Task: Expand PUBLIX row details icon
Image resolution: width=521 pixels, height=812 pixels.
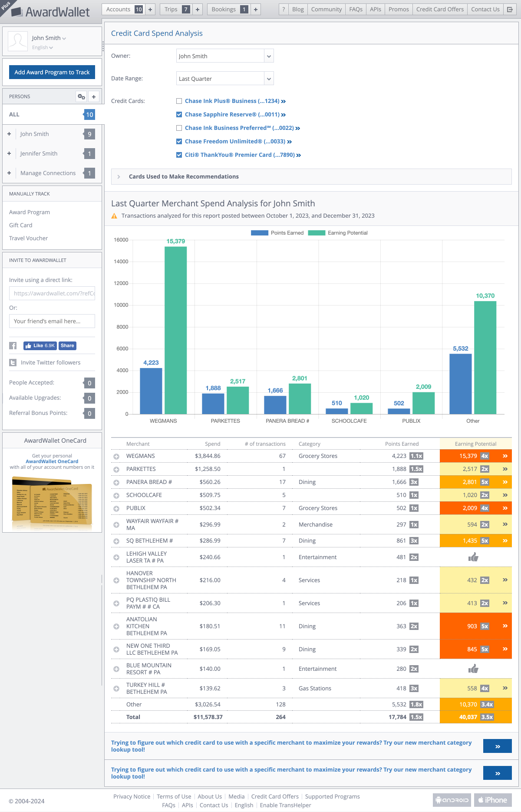Action: 116,509
